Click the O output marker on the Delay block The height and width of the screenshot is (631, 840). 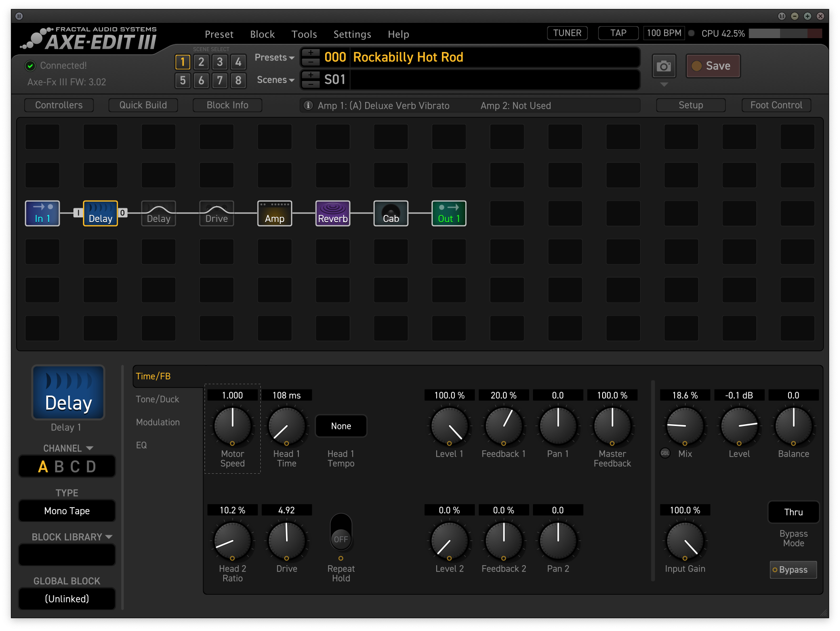click(x=123, y=213)
